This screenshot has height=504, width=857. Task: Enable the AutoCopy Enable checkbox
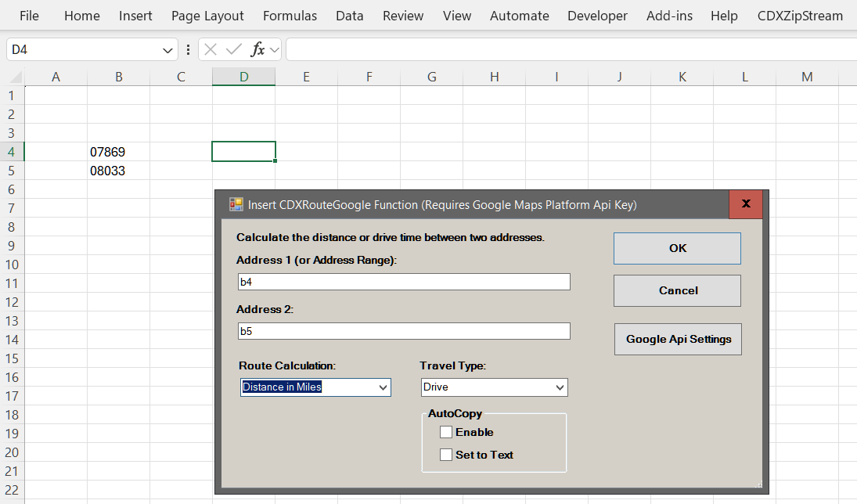tap(446, 432)
